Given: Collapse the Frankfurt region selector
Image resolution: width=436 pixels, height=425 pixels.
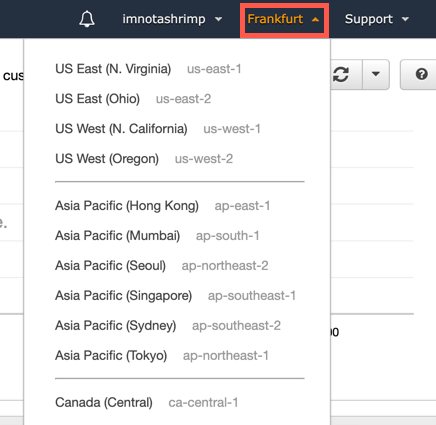Looking at the screenshot, I should coord(284,19).
